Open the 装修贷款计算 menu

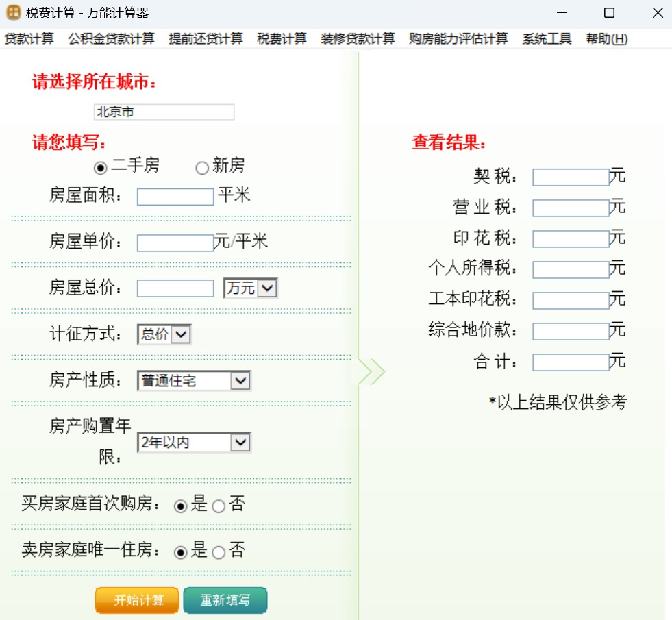pos(360,39)
